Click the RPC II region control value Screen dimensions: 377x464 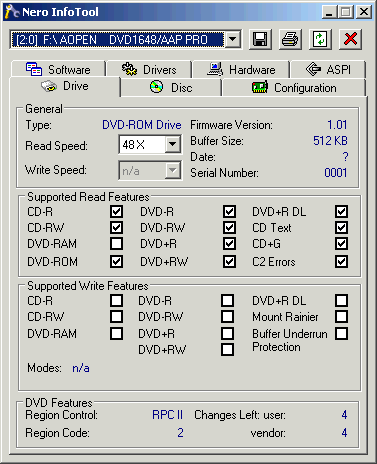pyautogui.click(x=167, y=415)
